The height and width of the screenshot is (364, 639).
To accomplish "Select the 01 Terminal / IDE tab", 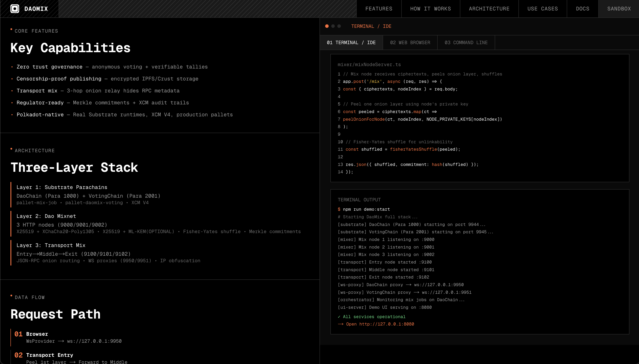I will point(351,43).
